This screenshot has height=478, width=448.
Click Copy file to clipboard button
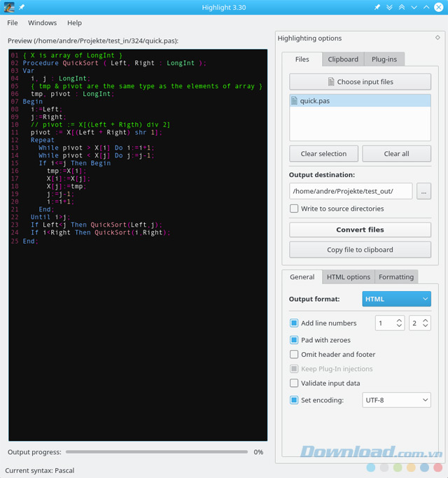pos(360,250)
